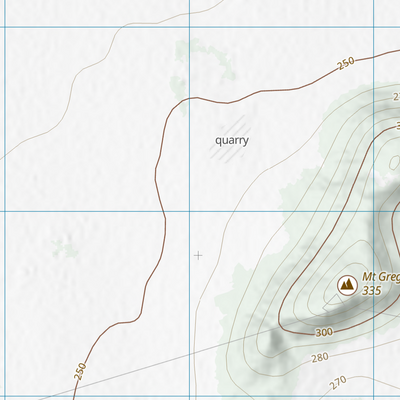The height and width of the screenshot is (400, 400).
Task: Click the grid intersection left of quarry label
Action: tap(190, 211)
